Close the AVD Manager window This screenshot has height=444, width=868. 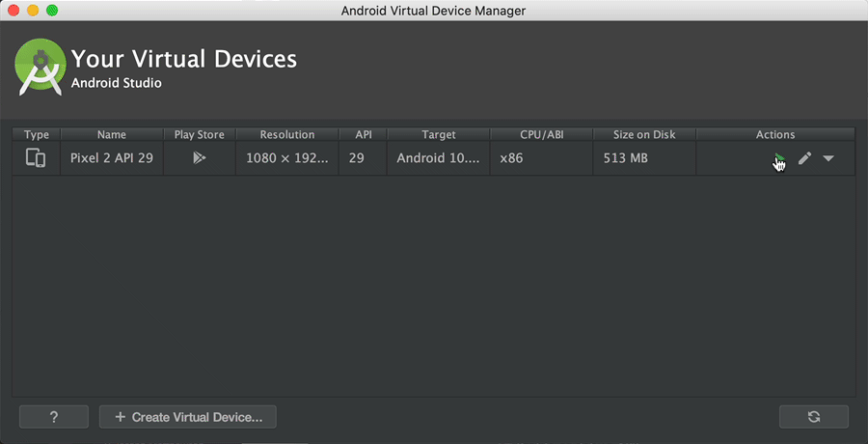click(x=14, y=10)
